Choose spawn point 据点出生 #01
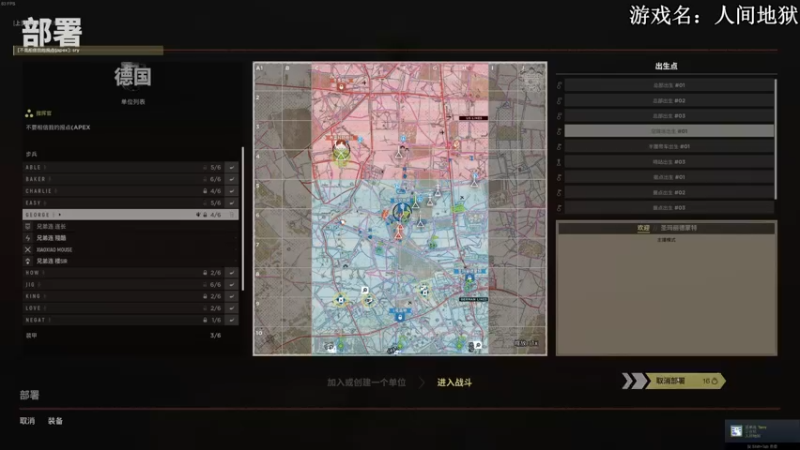This screenshot has width=800, height=450. coord(669,177)
